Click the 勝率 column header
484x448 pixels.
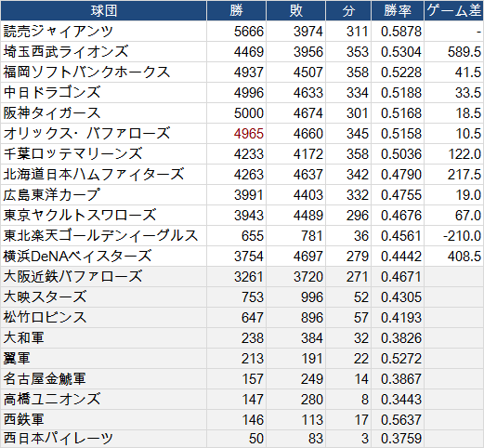(398, 11)
